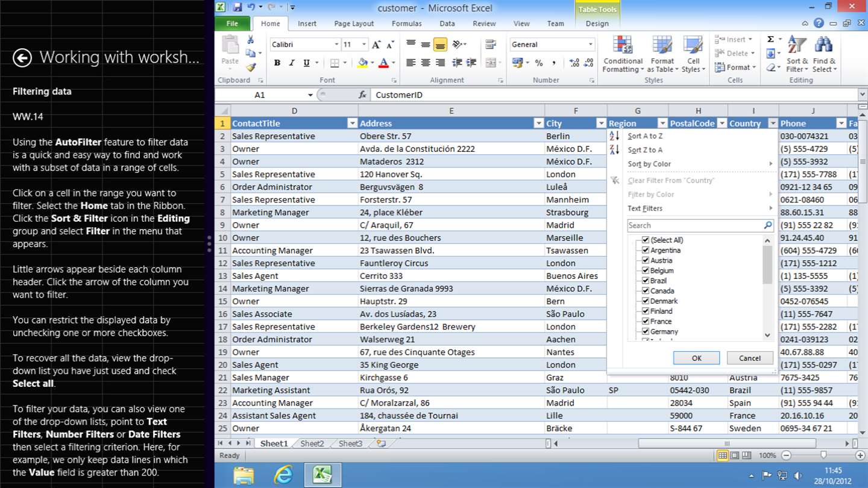This screenshot has height=488, width=868.
Task: Open the ContactTitle column filter arrow
Action: [x=352, y=124]
